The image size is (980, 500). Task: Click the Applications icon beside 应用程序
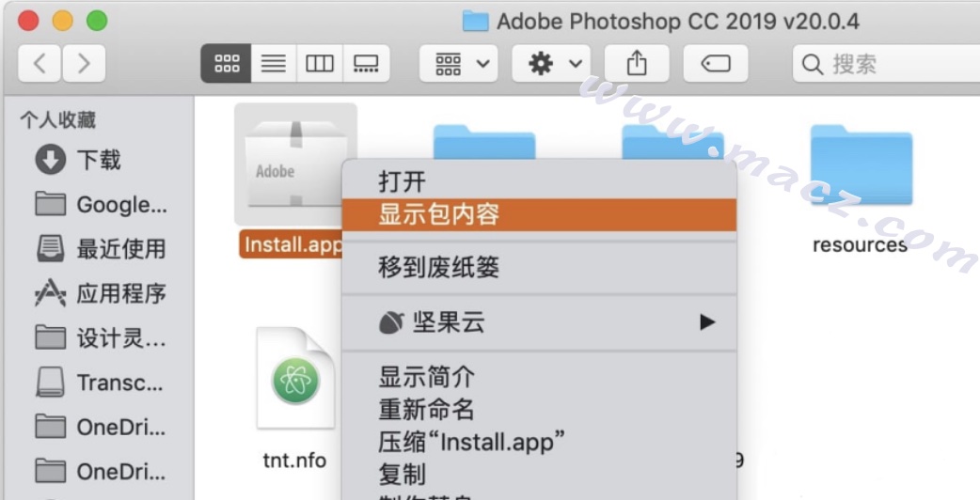50,292
